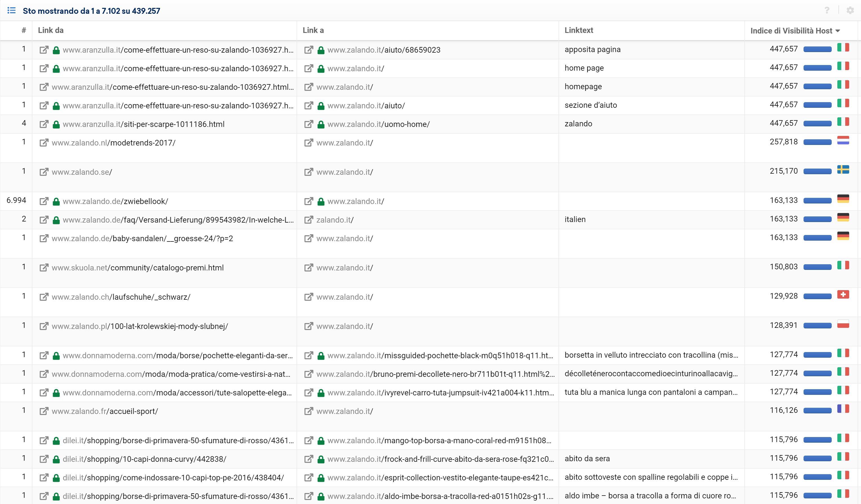The width and height of the screenshot is (861, 504).
Task: Select the 'zalando' linktext cell
Action: (578, 124)
